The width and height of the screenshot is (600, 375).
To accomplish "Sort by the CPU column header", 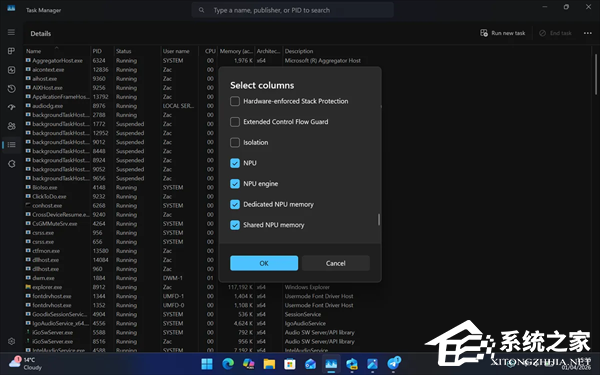I will 209,51.
